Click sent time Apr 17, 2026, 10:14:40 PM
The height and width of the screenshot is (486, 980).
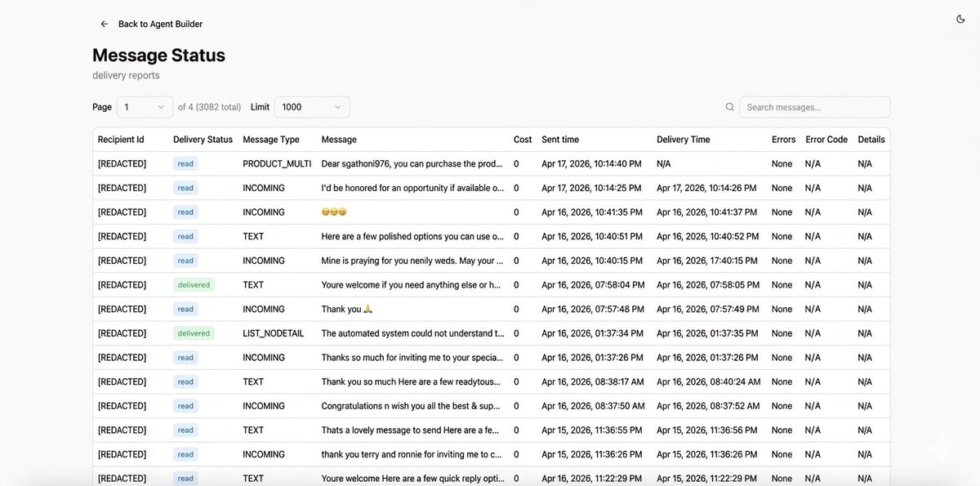(x=591, y=163)
